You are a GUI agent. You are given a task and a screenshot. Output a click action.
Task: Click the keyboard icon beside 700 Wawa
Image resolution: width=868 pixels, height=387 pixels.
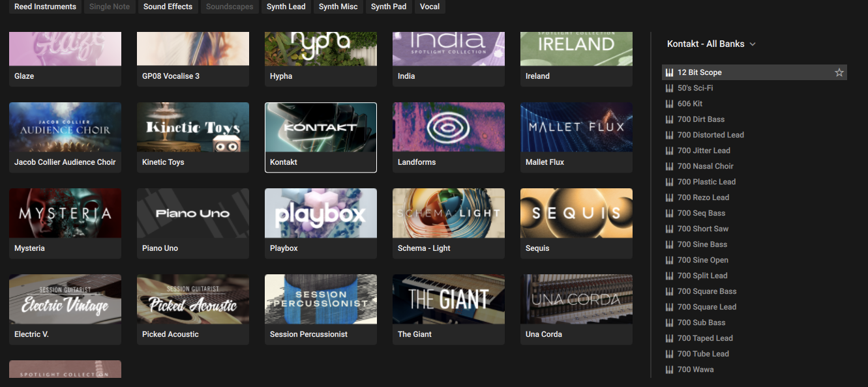click(670, 369)
